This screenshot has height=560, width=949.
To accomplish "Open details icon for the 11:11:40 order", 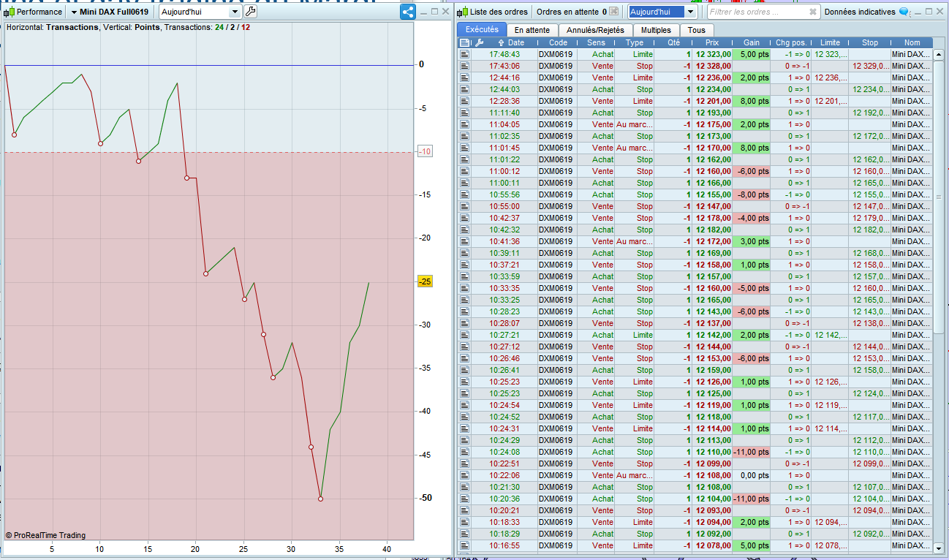I will pyautogui.click(x=464, y=113).
